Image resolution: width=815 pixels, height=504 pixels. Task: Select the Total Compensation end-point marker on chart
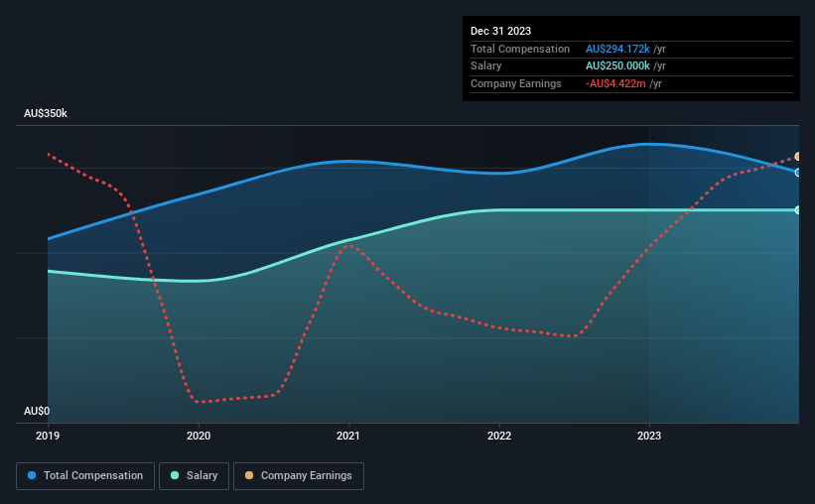tap(798, 173)
